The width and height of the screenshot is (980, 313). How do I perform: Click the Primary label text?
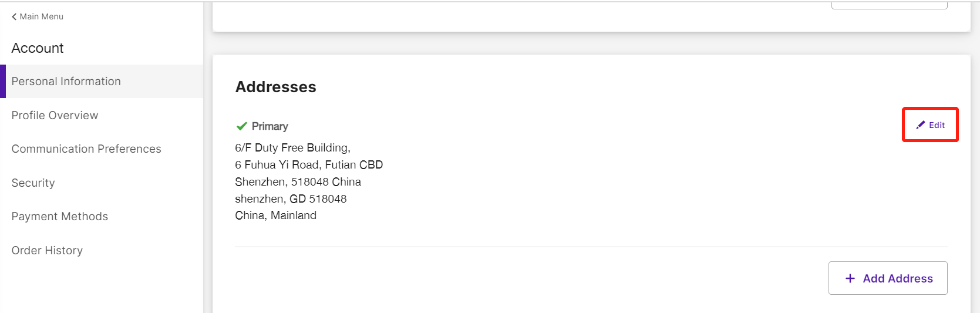point(270,126)
